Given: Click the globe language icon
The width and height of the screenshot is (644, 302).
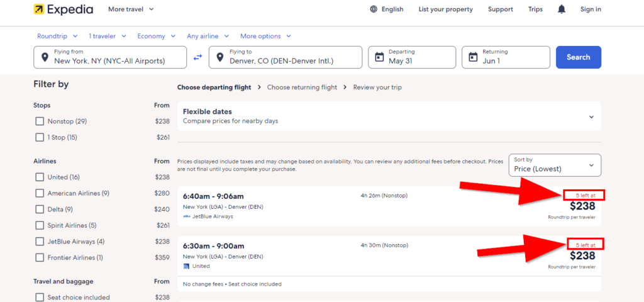Looking at the screenshot, I should pos(374,9).
